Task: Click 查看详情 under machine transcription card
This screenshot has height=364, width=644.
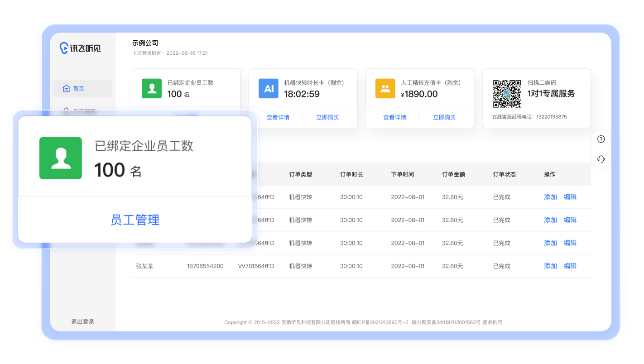Action: 278,117
